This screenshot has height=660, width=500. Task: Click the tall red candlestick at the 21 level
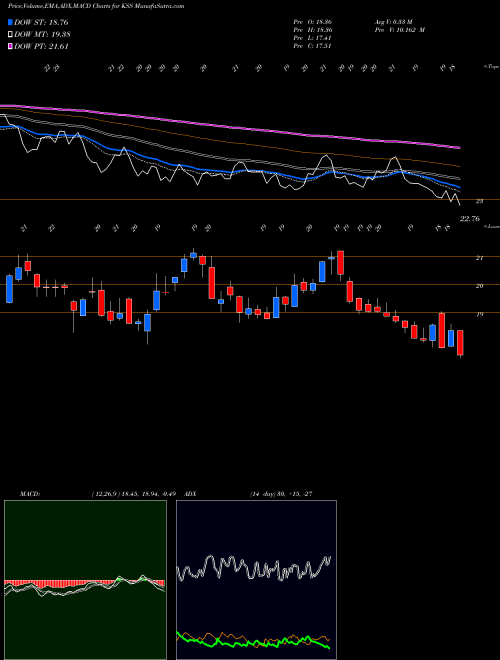340,263
